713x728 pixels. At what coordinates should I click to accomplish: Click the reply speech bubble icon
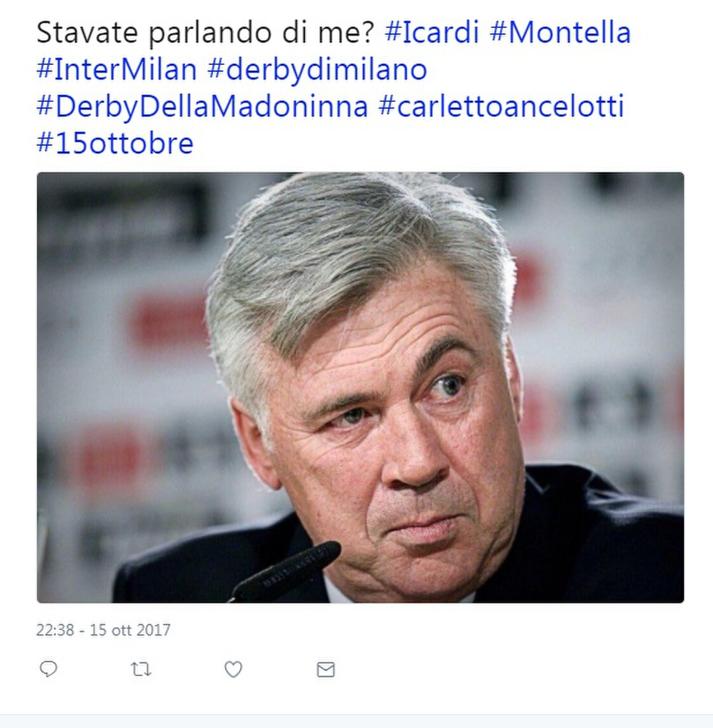click(48, 669)
